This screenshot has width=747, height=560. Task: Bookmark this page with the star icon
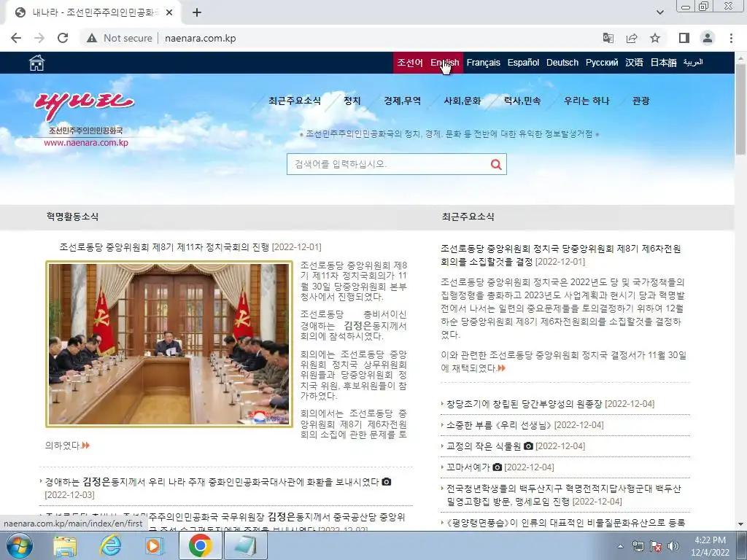655,38
